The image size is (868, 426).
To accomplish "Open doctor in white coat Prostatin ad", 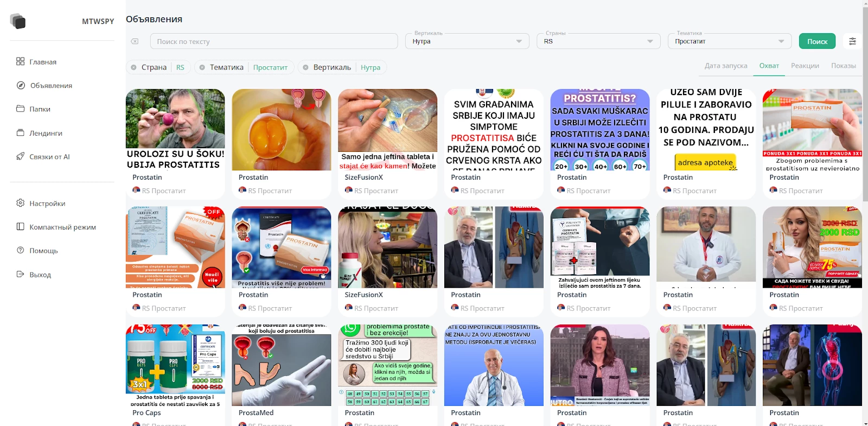I will pyautogui.click(x=706, y=247).
